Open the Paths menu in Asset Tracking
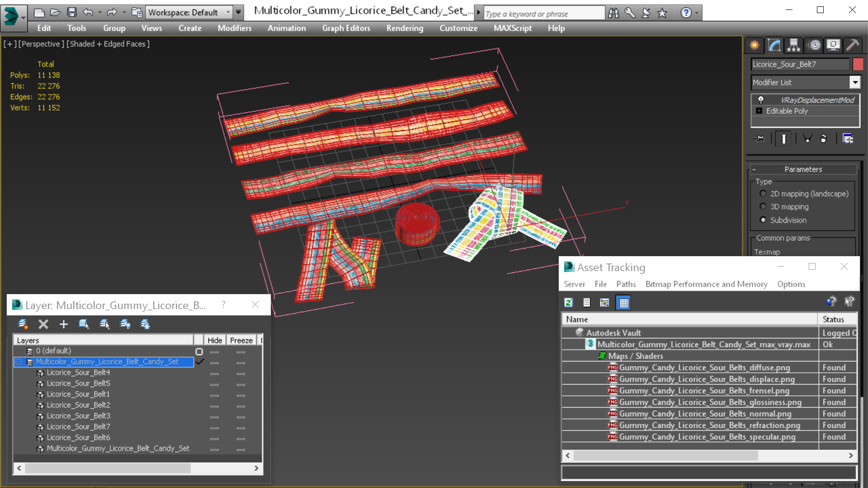This screenshot has width=868, height=488. tap(626, 284)
